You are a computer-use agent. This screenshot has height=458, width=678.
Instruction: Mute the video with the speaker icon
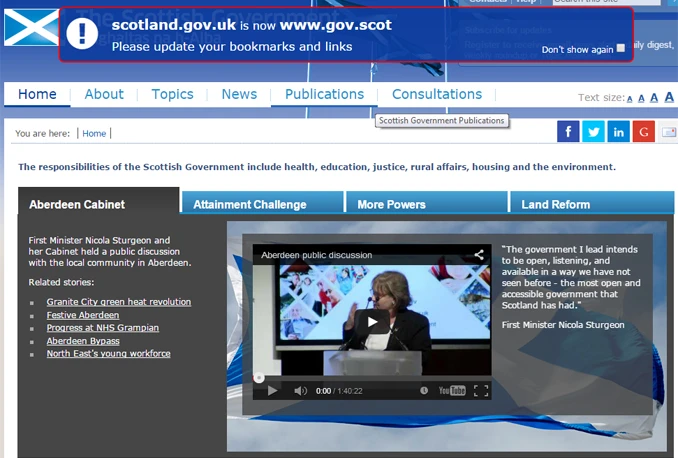pos(300,391)
